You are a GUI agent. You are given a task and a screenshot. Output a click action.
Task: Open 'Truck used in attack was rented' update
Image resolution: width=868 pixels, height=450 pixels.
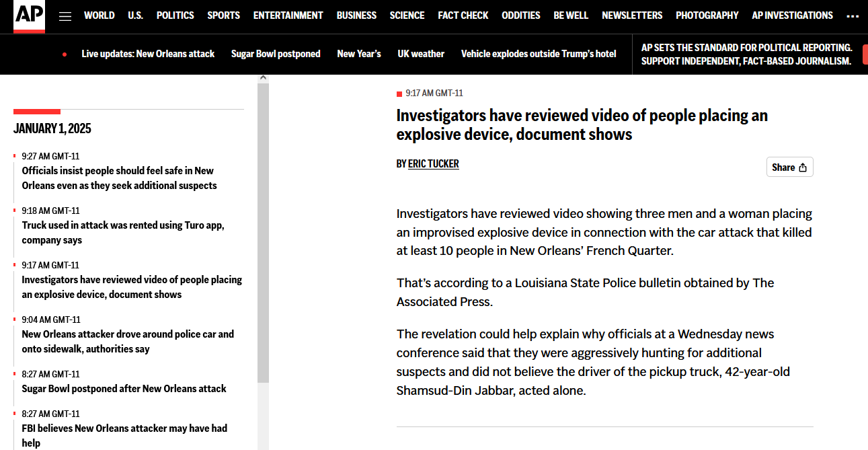pyautogui.click(x=123, y=233)
